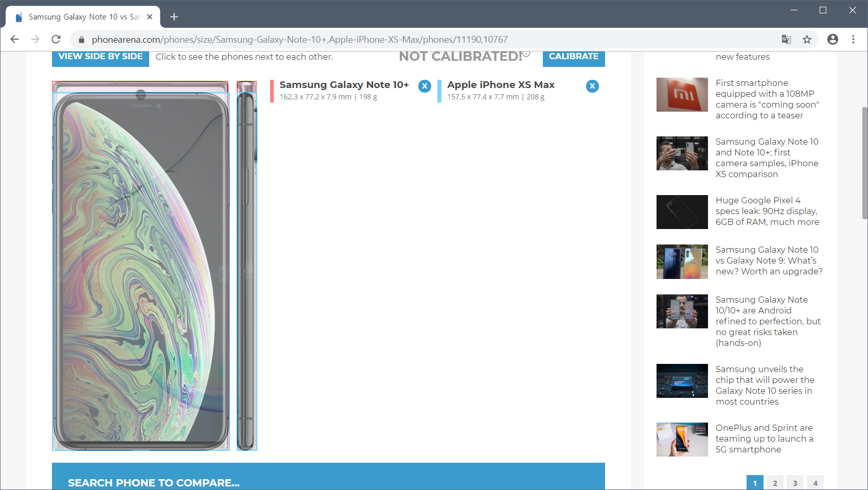Open Note 10 camera samples article thumbnail
Viewport: 868px width, 490px height.
(682, 153)
